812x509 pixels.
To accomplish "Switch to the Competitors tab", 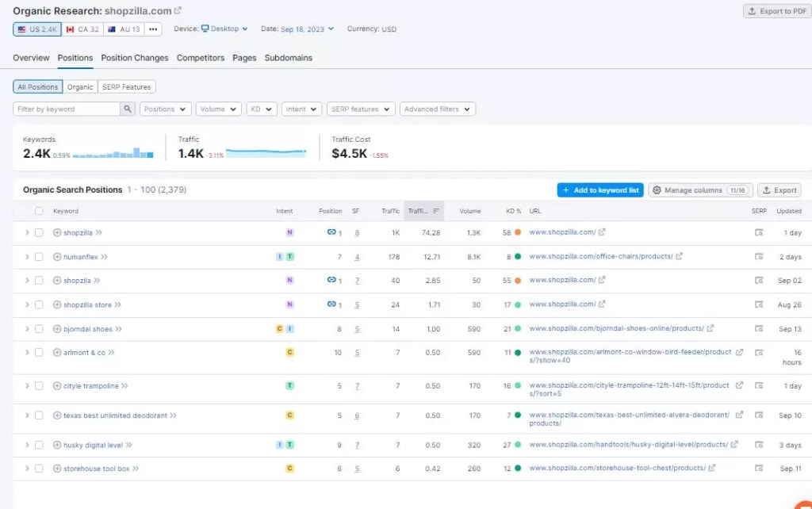I will pos(201,58).
